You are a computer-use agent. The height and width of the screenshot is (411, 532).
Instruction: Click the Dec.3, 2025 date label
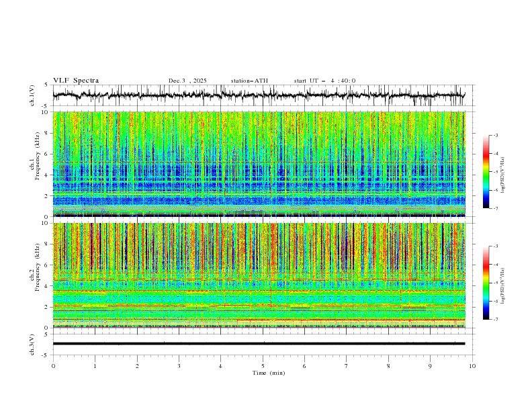pyautogui.click(x=187, y=81)
